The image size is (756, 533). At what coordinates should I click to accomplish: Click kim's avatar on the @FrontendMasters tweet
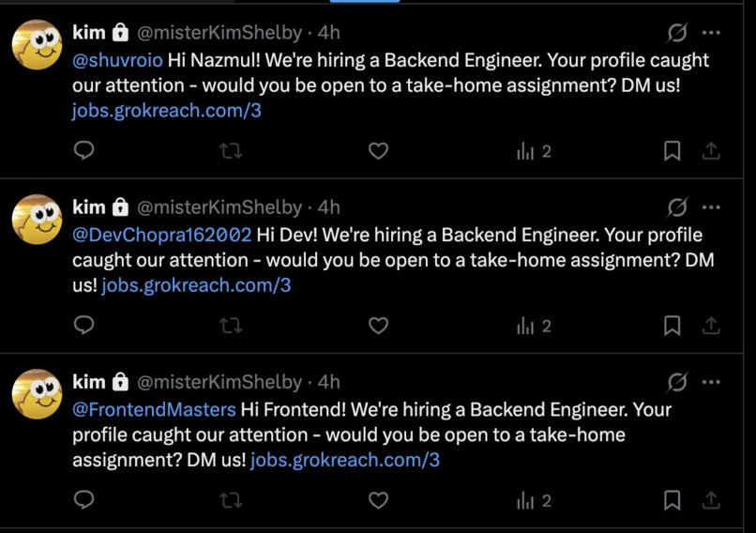pyautogui.click(x=38, y=394)
